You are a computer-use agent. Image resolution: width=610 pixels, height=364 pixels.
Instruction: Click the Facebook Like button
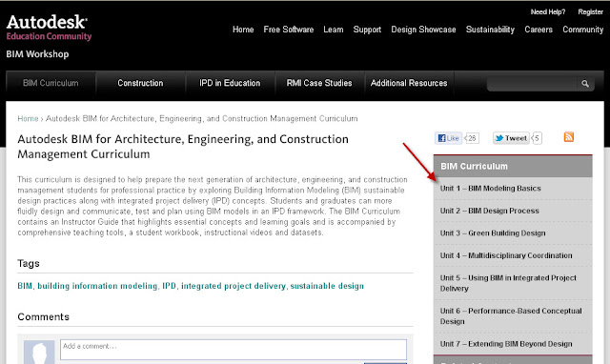pyautogui.click(x=448, y=138)
